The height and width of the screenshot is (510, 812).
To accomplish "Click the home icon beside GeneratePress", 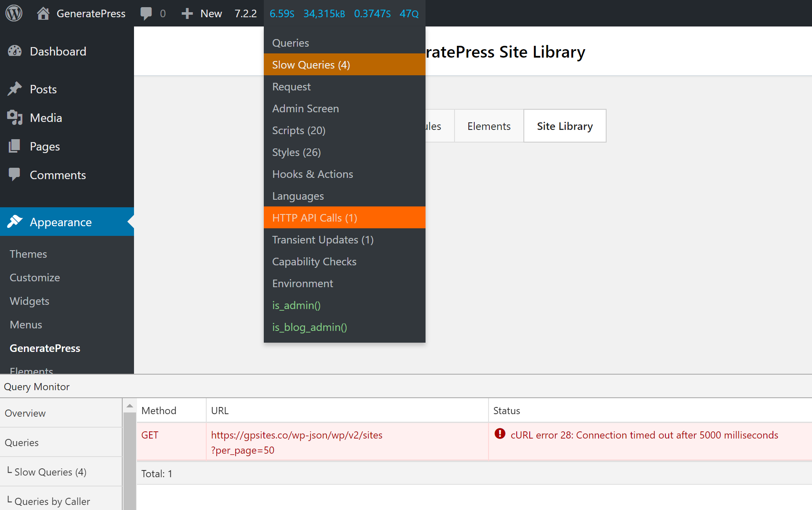I will 43,13.
